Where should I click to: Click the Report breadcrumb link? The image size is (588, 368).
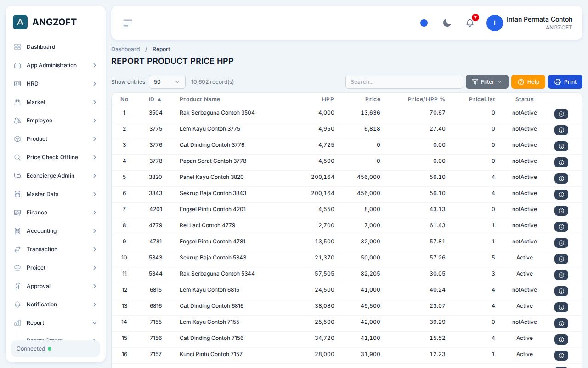tap(161, 49)
